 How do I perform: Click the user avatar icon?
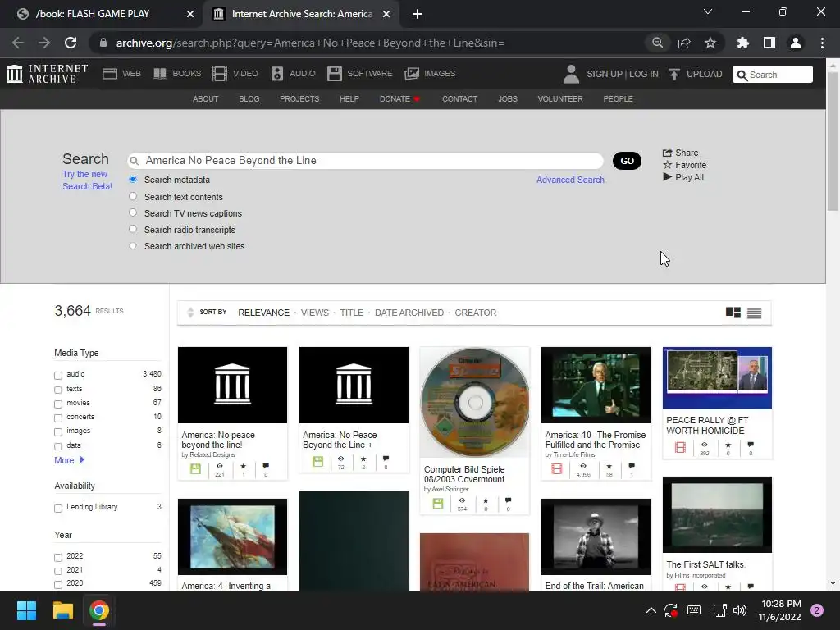571,74
